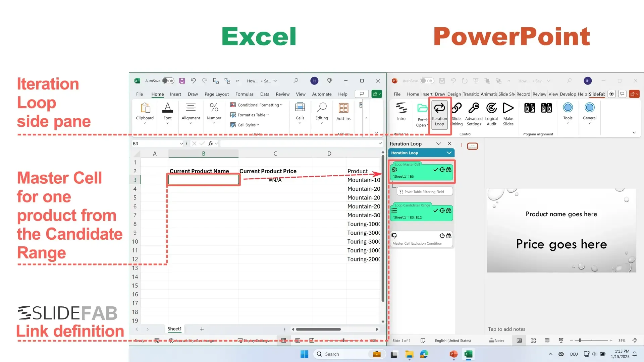Click the Exclusion Condition binoculars icon
The image size is (644, 362).
[448, 236]
